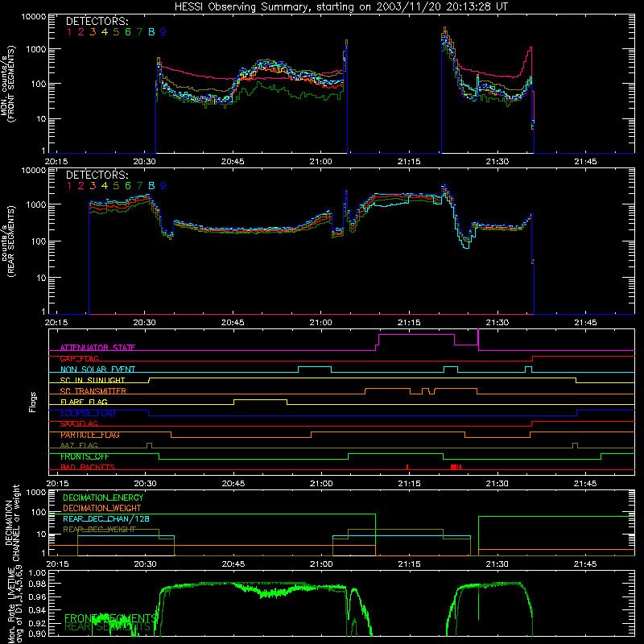Click red detector 1 in rear segments legend

(69, 186)
